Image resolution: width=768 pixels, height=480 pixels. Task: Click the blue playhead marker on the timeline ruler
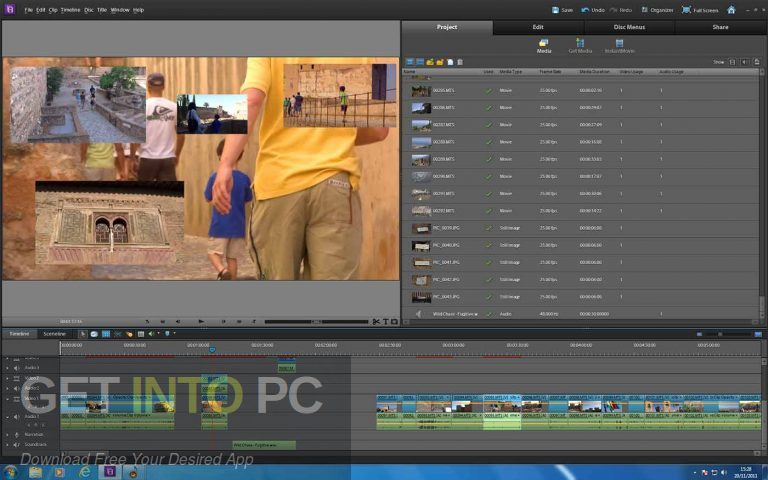click(x=212, y=350)
